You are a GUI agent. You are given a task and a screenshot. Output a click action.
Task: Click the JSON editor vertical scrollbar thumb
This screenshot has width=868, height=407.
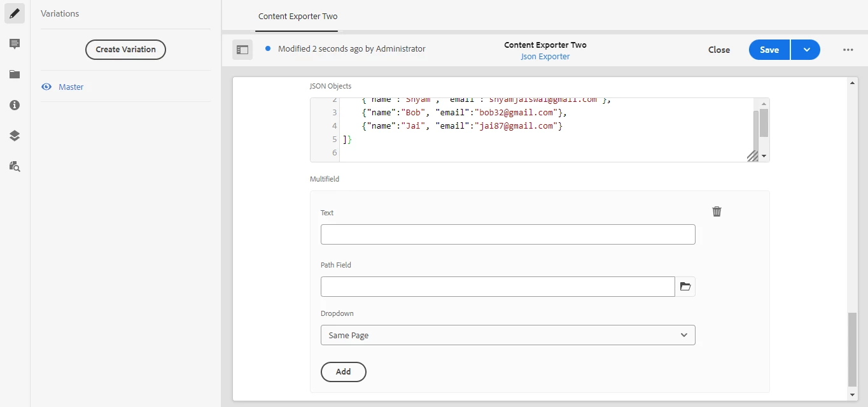[764, 122]
